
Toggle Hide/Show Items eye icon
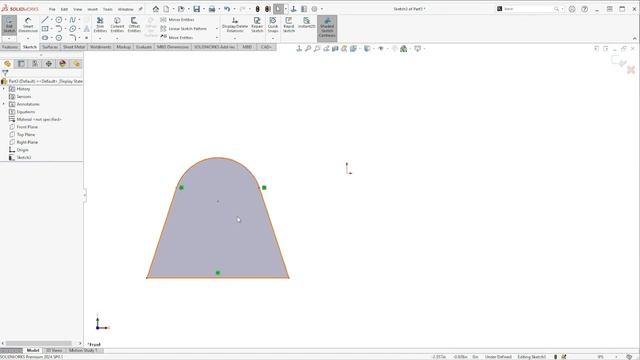tap(381, 49)
